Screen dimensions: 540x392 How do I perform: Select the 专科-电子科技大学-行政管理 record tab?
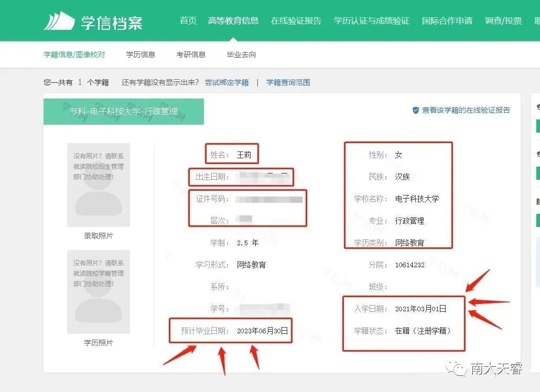pyautogui.click(x=124, y=112)
